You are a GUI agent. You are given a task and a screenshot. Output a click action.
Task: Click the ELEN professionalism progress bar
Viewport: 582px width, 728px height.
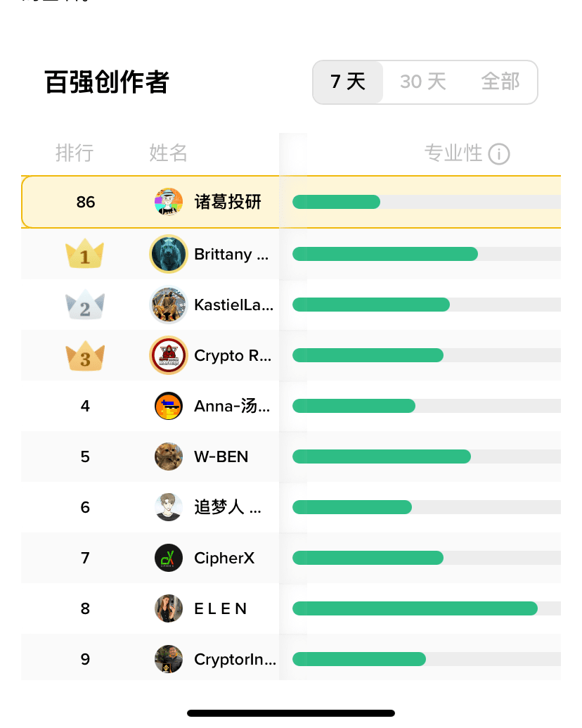tap(427, 608)
